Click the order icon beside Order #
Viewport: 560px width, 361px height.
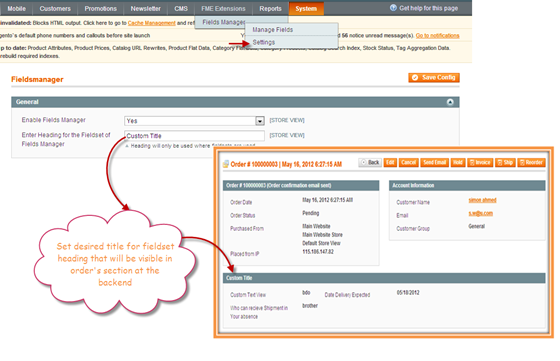click(226, 164)
